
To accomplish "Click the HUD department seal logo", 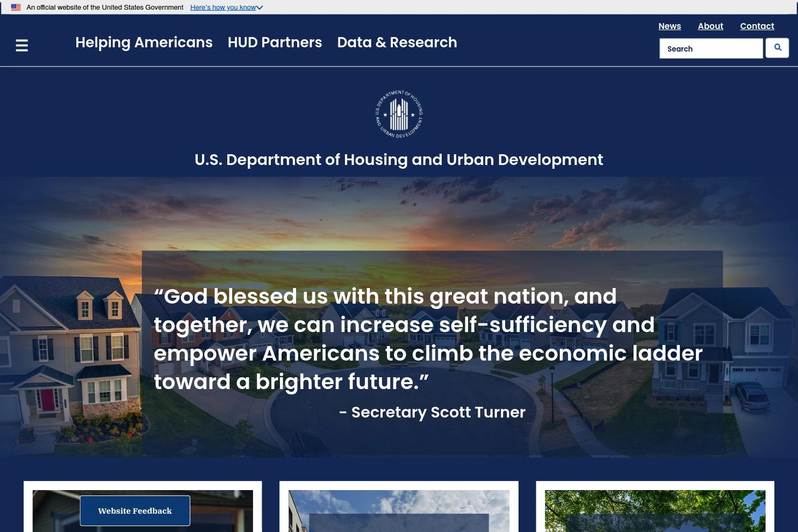I will [x=399, y=114].
